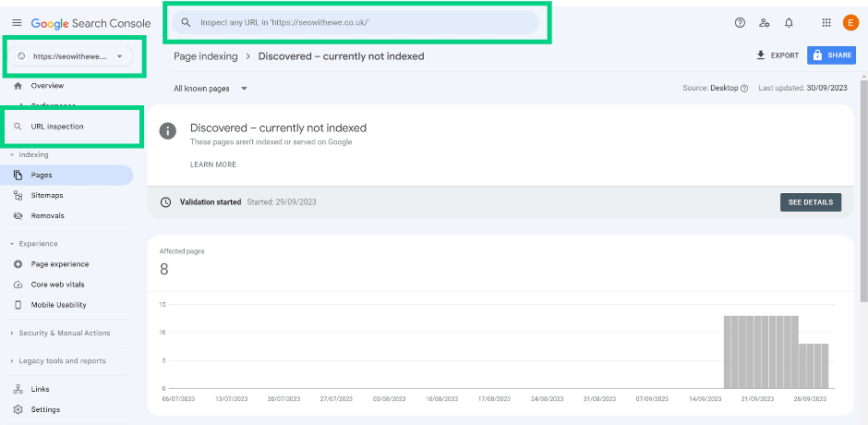Image resolution: width=868 pixels, height=425 pixels.
Task: Click the Page indexing breadcrumb
Action: 205,56
